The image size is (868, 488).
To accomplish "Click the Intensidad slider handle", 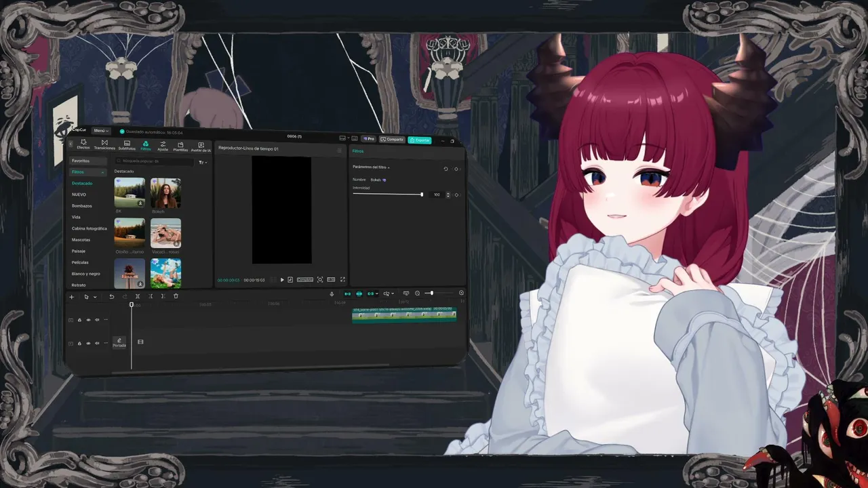I will [x=422, y=195].
